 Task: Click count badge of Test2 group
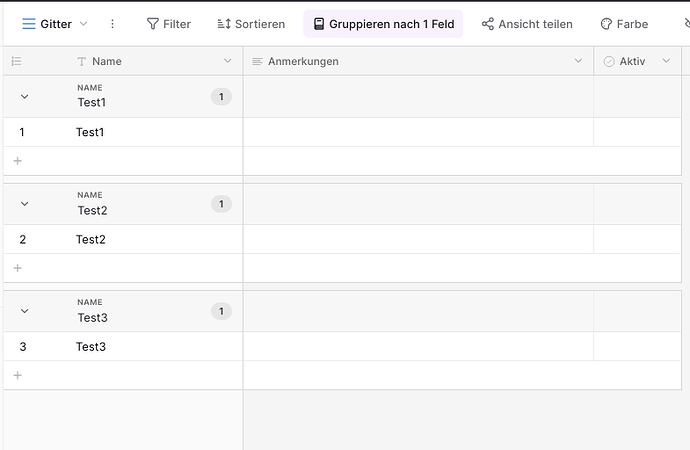221,204
